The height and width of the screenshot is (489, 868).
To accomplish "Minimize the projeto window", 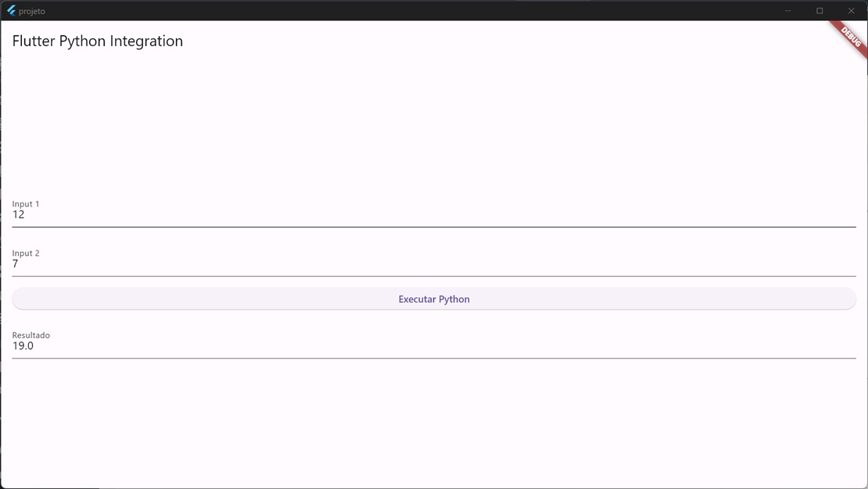I will pos(787,10).
